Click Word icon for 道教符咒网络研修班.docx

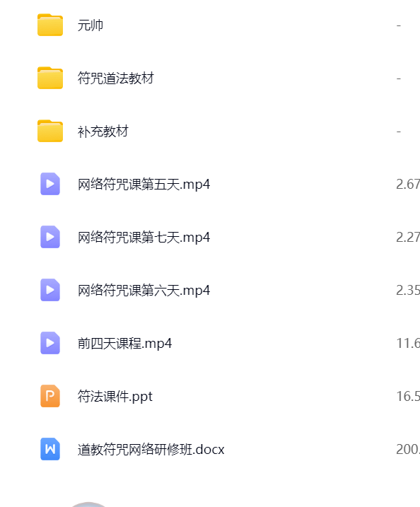(x=50, y=449)
